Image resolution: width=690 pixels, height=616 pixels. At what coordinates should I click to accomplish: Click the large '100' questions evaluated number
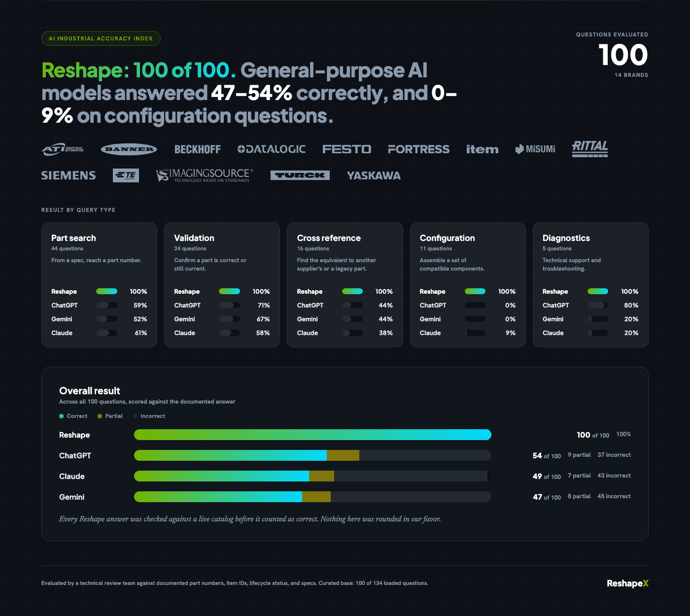pos(623,55)
